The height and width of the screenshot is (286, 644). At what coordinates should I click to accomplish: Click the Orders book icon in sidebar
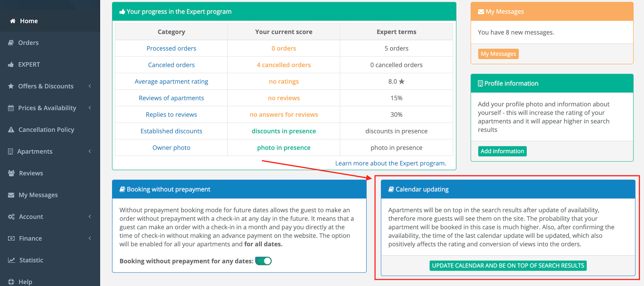coord(11,43)
